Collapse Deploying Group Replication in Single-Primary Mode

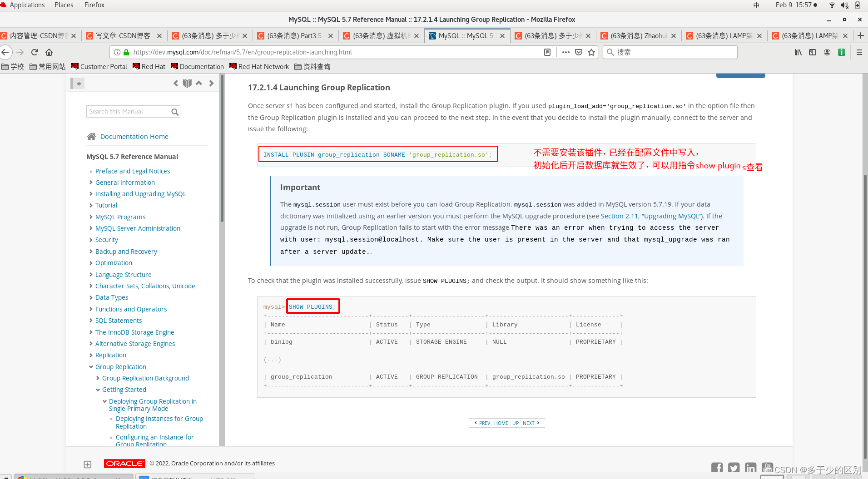104,401
